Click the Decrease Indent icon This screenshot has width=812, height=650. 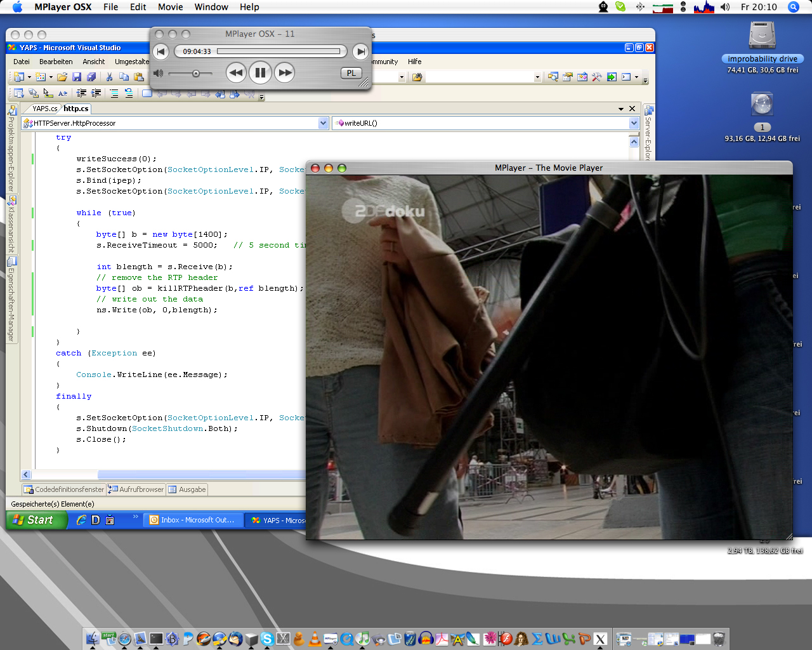point(81,93)
